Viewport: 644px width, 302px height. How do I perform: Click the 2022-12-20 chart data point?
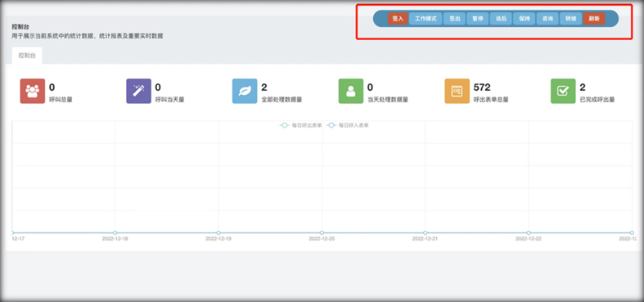tap(322, 233)
